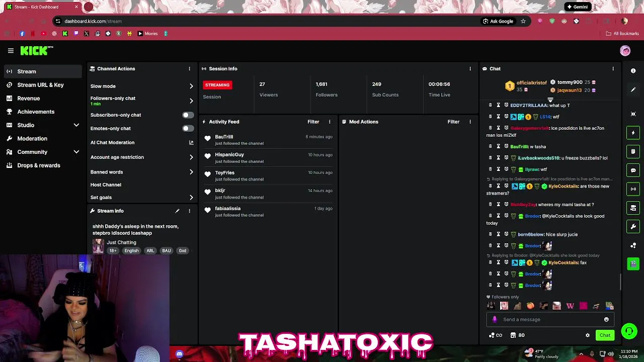
Task: Click Kick bookmark in bookmarks bar
Action: pyautogui.click(x=65, y=34)
